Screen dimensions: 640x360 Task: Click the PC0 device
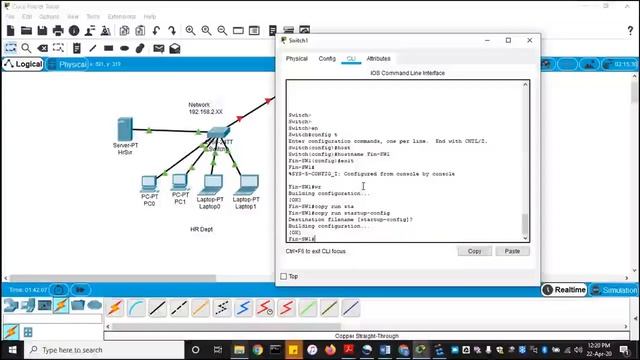[149, 184]
